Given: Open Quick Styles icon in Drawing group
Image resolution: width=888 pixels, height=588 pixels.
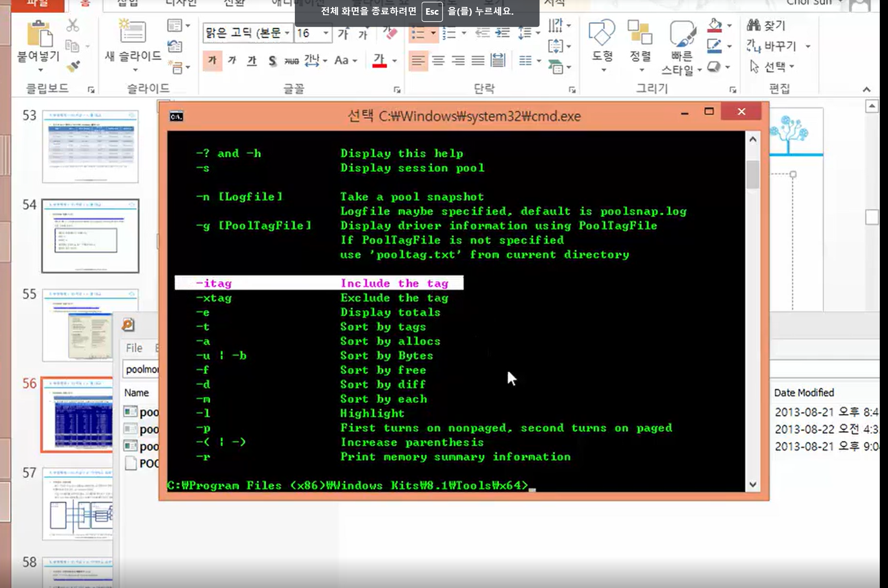Looking at the screenshot, I should point(682,33).
